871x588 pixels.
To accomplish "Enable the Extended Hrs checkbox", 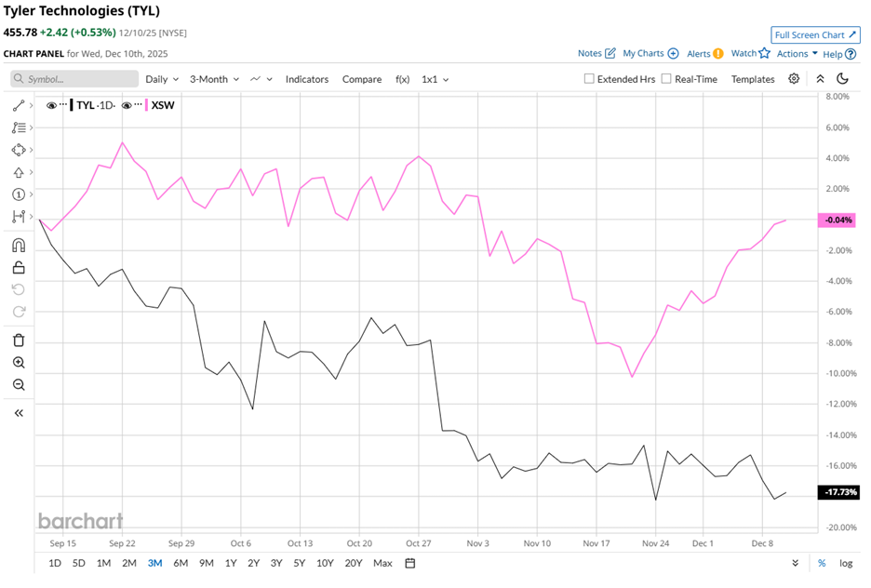I will coord(589,79).
